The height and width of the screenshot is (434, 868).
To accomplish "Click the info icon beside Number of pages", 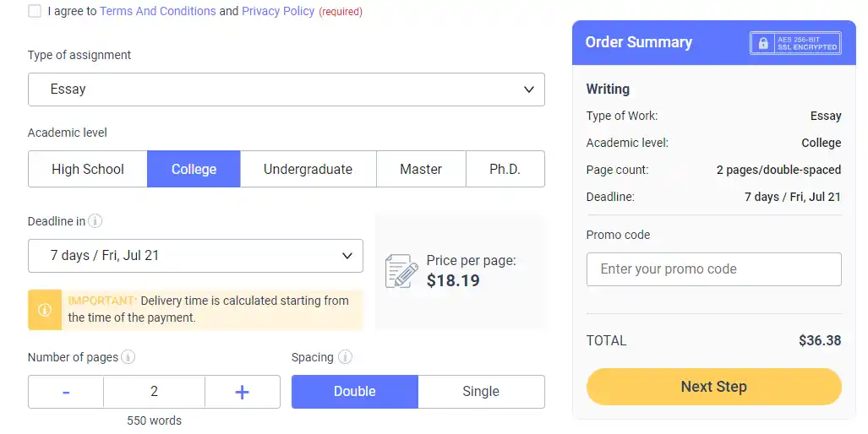I will click(x=128, y=357).
